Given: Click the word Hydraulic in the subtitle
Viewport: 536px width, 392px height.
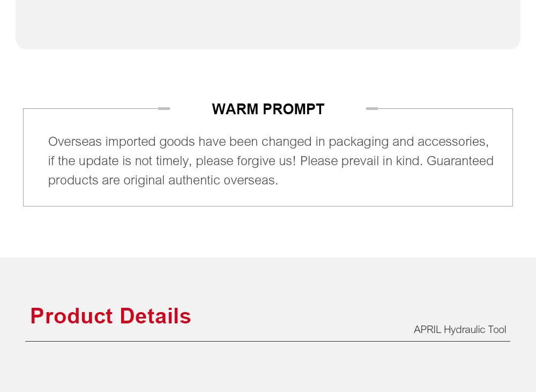Looking at the screenshot, I should click(464, 330).
